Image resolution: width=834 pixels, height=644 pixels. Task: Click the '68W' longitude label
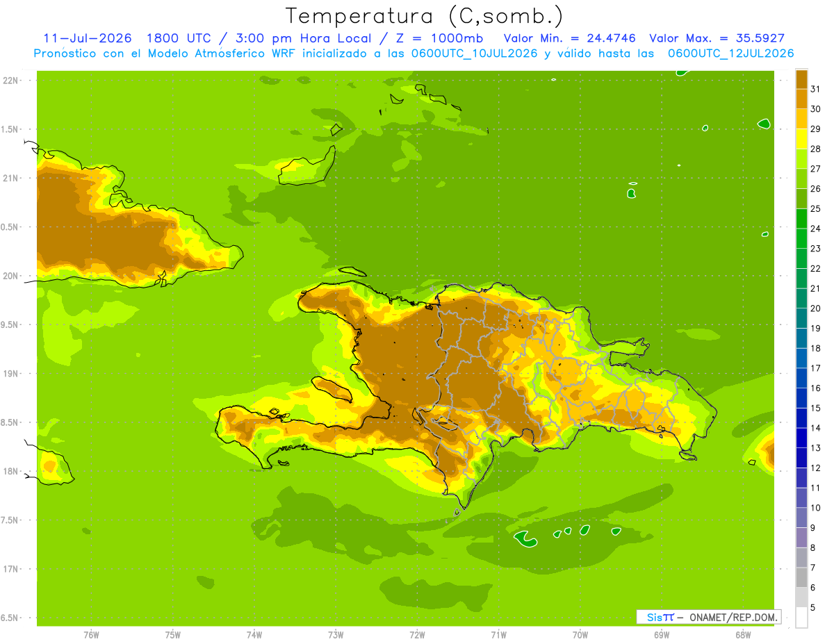click(x=743, y=634)
